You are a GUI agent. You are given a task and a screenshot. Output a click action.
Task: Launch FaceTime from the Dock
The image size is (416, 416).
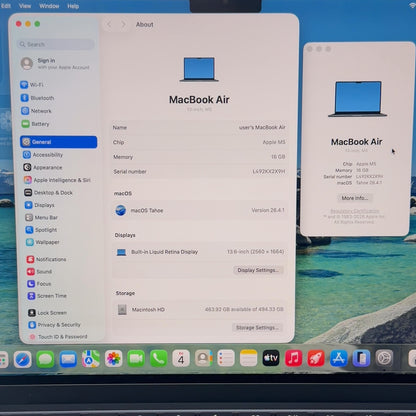tap(136, 359)
